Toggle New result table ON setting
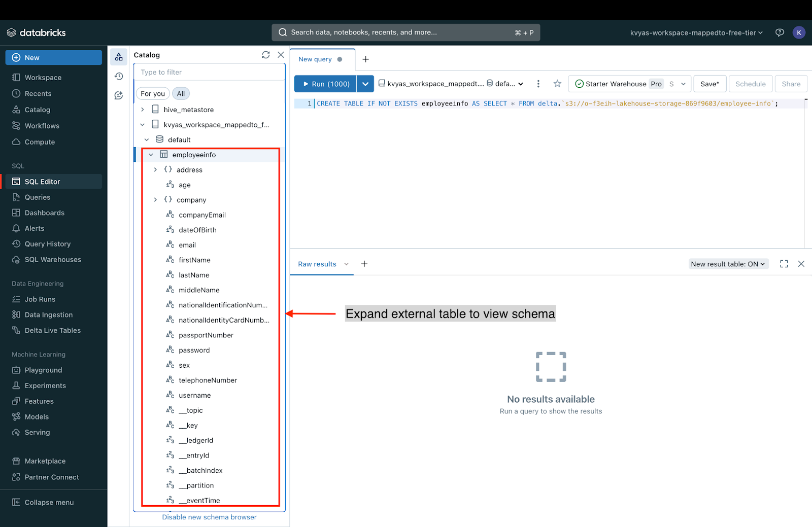Image resolution: width=812 pixels, height=527 pixels. click(x=728, y=264)
